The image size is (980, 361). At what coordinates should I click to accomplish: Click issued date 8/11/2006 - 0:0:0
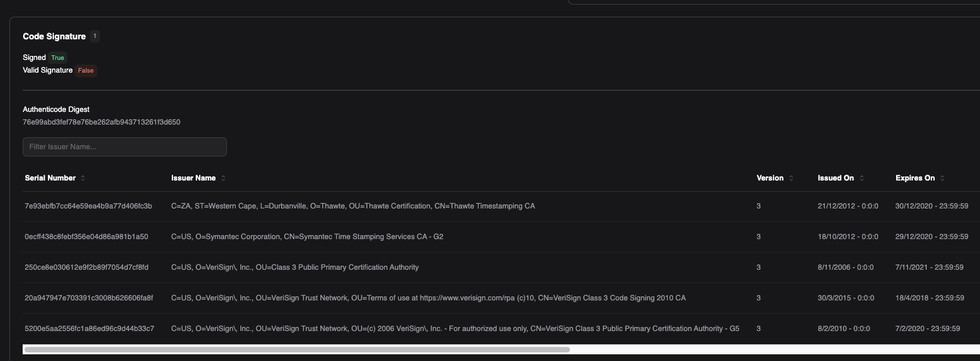846,268
